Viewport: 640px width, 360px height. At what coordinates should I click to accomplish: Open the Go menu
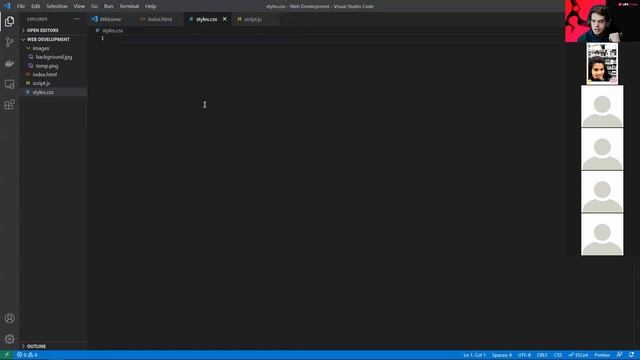click(x=94, y=6)
